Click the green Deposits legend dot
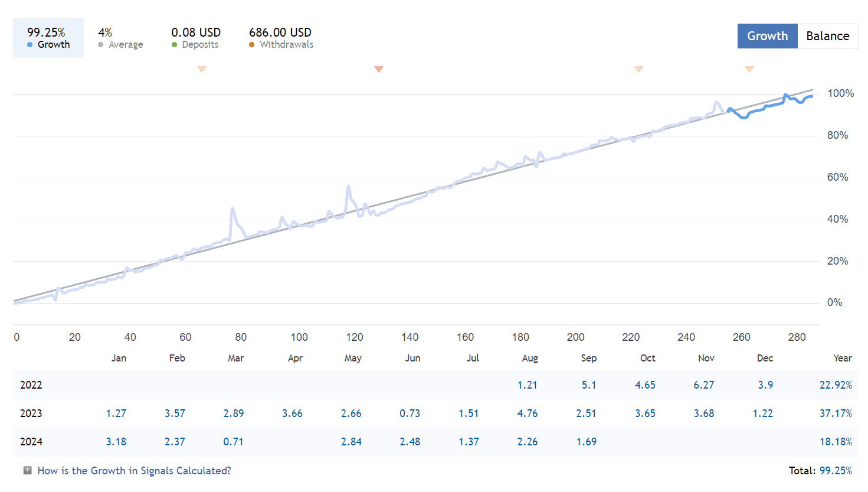The height and width of the screenshot is (492, 868). pyautogui.click(x=174, y=45)
